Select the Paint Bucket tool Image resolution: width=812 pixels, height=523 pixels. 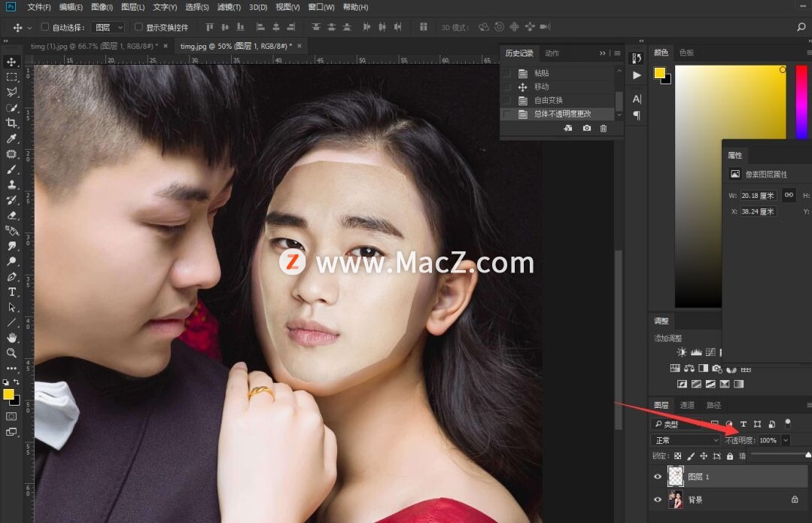pyautogui.click(x=11, y=230)
